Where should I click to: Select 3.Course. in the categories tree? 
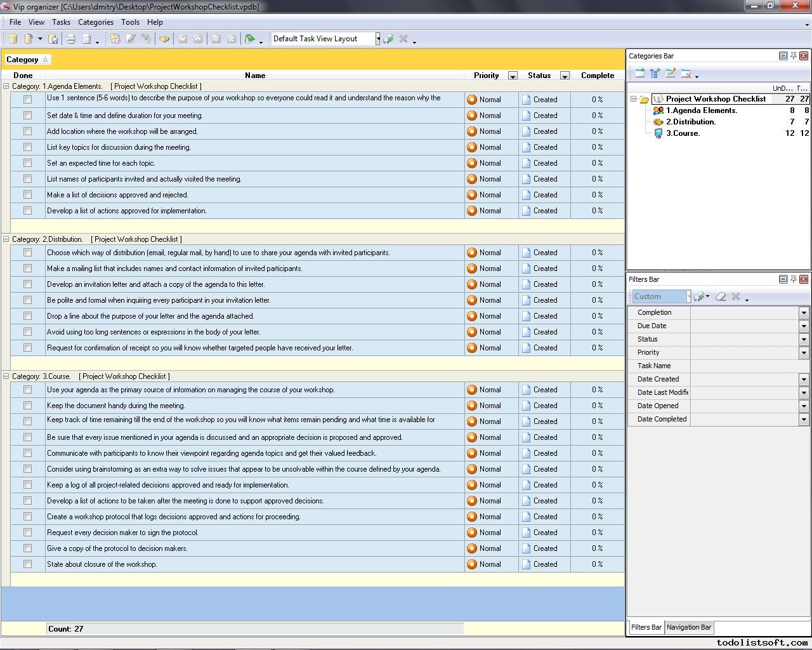pyautogui.click(x=683, y=133)
